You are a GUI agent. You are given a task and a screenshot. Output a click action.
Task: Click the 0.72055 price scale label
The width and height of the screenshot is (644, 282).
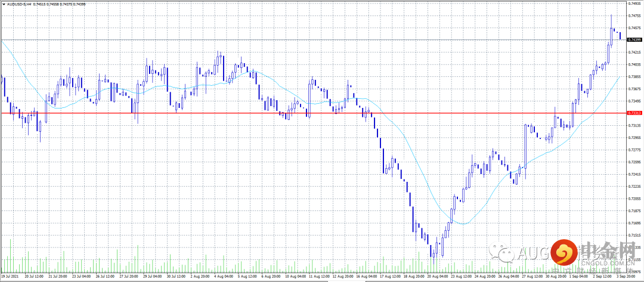(x=634, y=199)
